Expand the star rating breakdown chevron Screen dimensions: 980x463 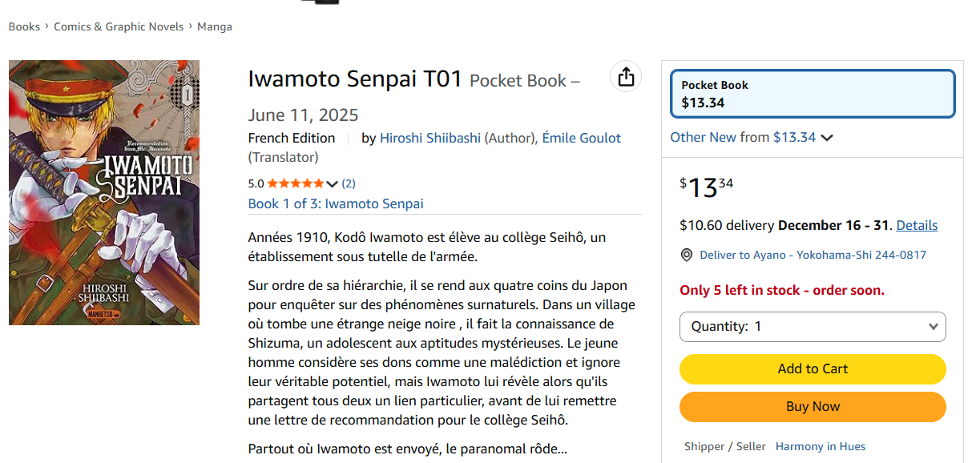[332, 184]
